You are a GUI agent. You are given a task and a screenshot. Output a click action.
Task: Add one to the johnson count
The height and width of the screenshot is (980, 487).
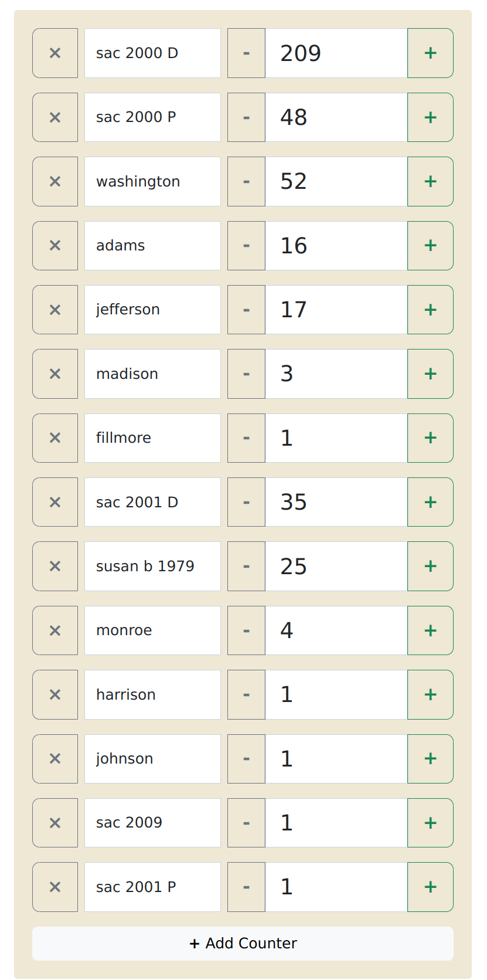(430, 759)
